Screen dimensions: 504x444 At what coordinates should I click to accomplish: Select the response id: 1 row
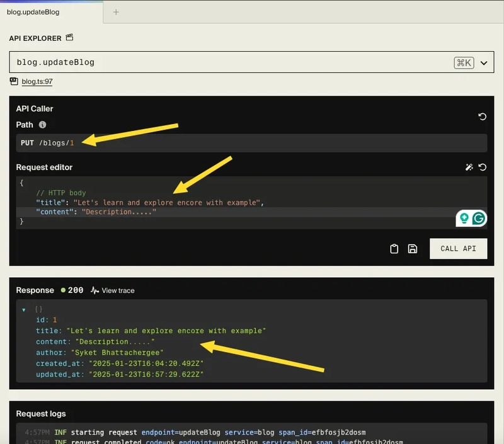[46, 320]
